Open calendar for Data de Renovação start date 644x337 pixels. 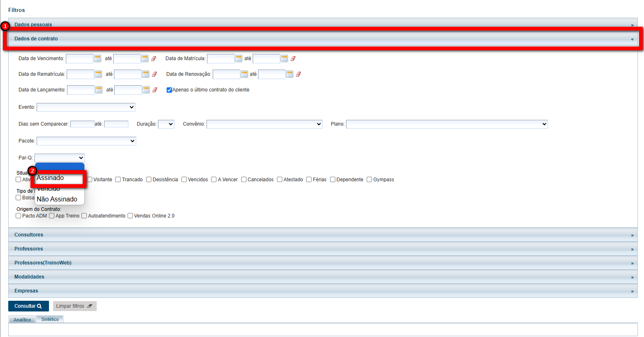[244, 74]
